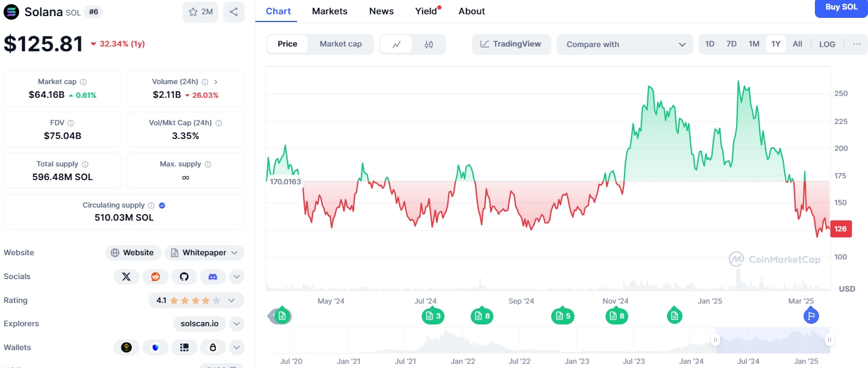
Task: Click the Solana logo icon
Action: (11, 11)
